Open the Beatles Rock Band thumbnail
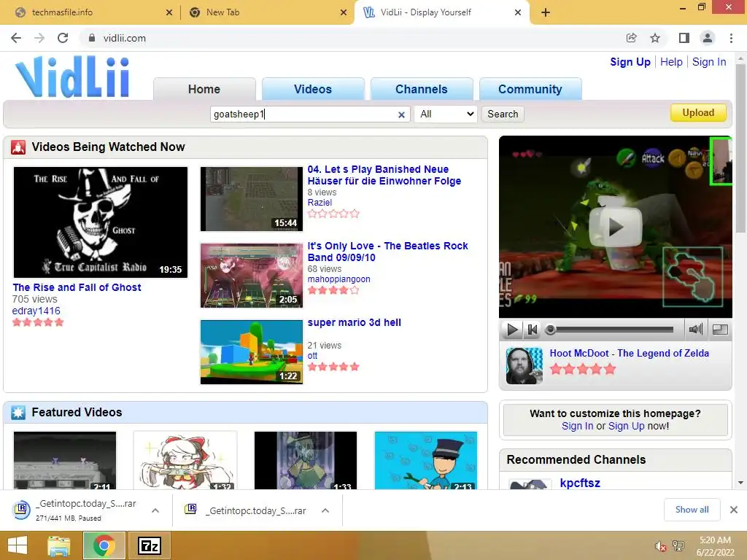This screenshot has height=560, width=747. pyautogui.click(x=252, y=275)
